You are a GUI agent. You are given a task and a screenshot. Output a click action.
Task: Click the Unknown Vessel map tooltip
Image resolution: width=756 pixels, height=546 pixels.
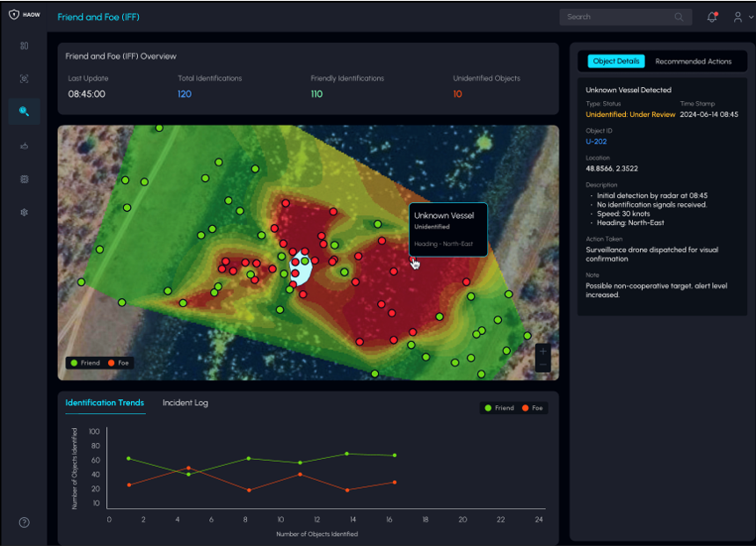coord(448,229)
